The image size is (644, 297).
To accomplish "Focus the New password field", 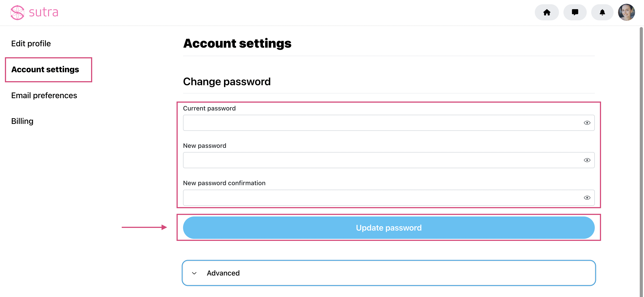I will tap(389, 160).
